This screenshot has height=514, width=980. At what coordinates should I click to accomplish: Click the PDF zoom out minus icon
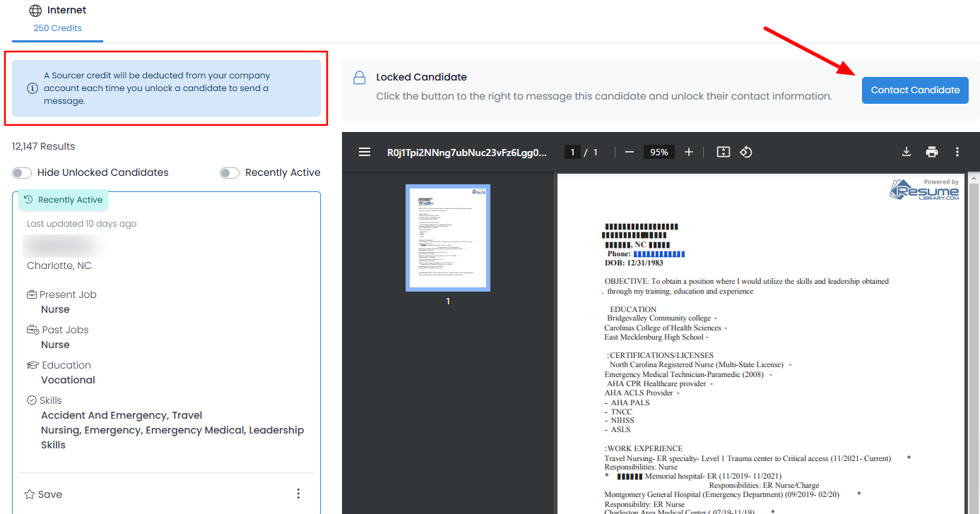pos(629,152)
